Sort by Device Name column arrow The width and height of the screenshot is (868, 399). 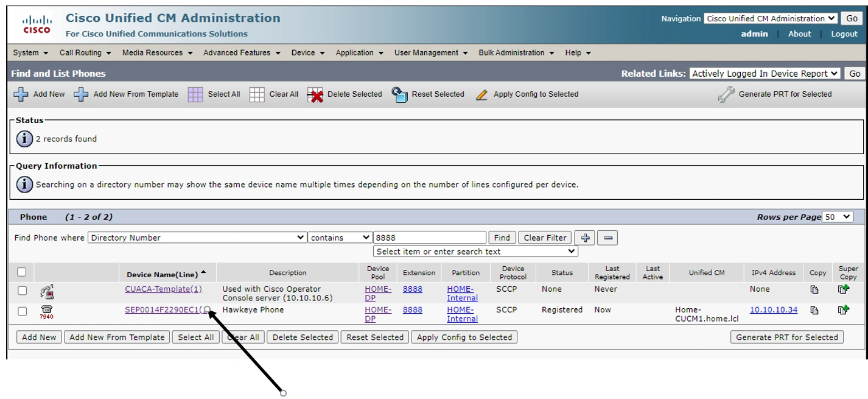point(204,272)
